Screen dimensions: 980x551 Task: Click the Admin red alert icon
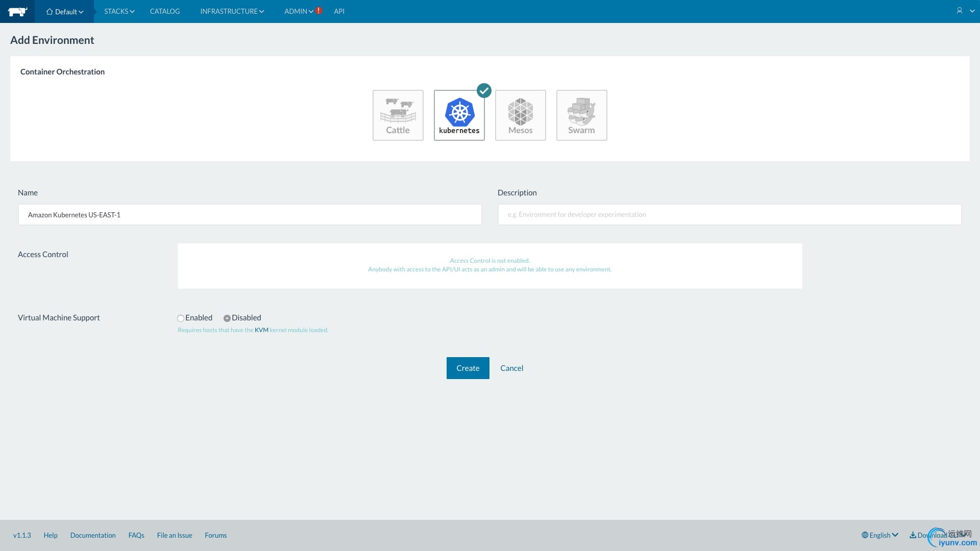click(x=319, y=11)
